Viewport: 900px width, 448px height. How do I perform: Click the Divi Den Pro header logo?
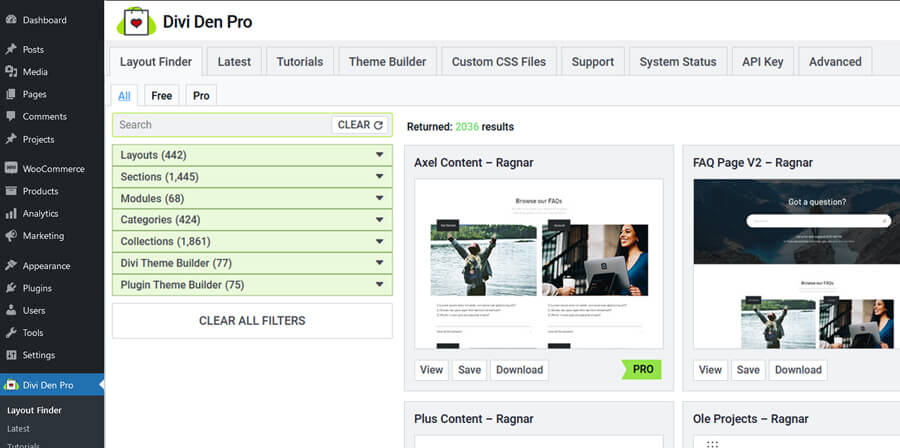tap(136, 22)
